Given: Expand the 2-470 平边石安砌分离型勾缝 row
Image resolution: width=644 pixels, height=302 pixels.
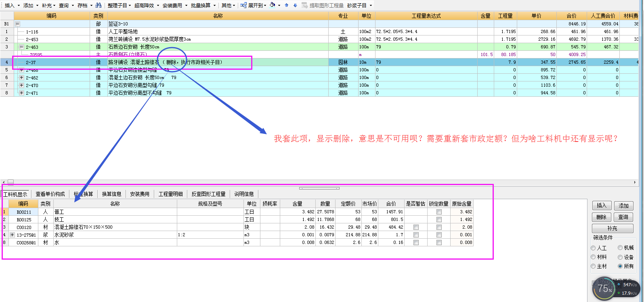Looking at the screenshot, I should [21, 85].
